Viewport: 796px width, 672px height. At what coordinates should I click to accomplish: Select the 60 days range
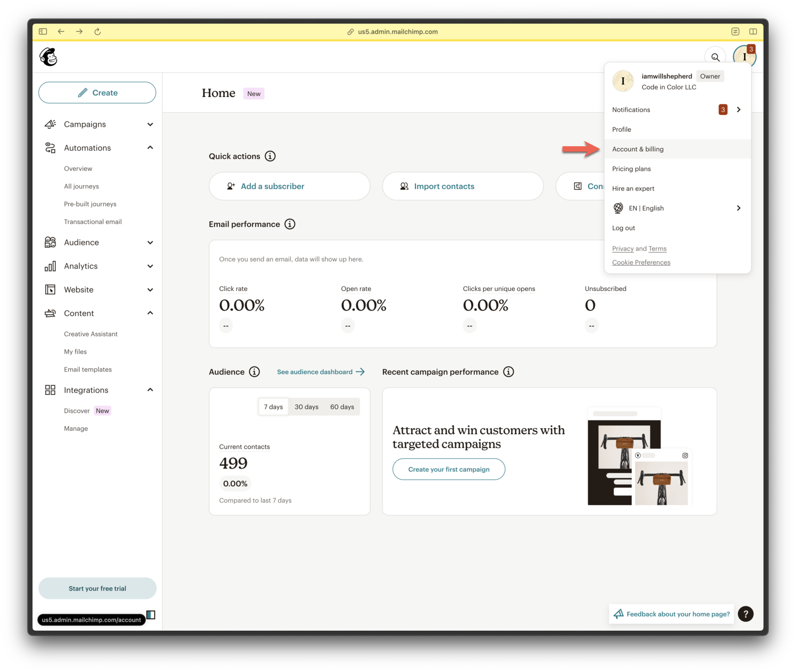(x=342, y=407)
